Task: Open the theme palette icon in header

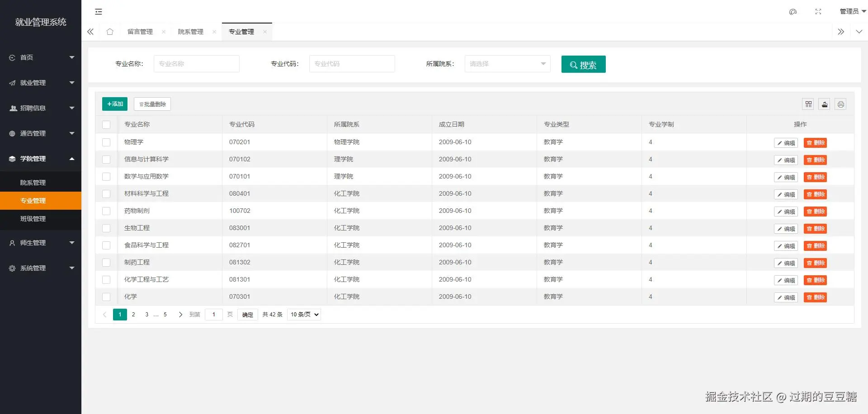Action: point(793,12)
